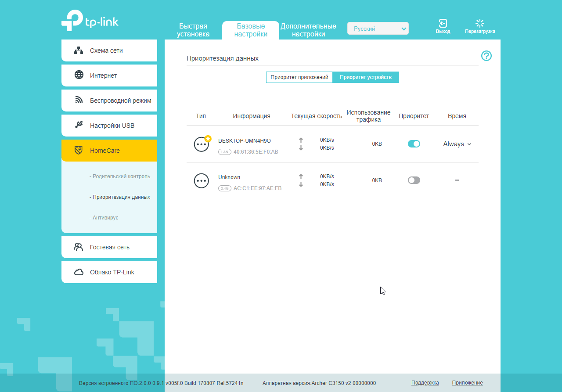Screen dimensions: 562x392
Task: Click the priority star badge on DESKTOP-UMN4H9O
Action: tap(208, 139)
